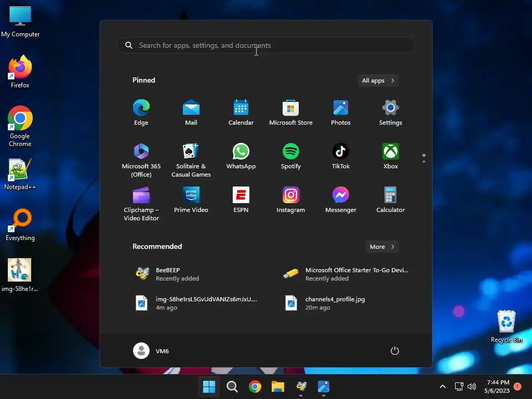
Task: Open taskbar Search
Action: click(x=232, y=387)
